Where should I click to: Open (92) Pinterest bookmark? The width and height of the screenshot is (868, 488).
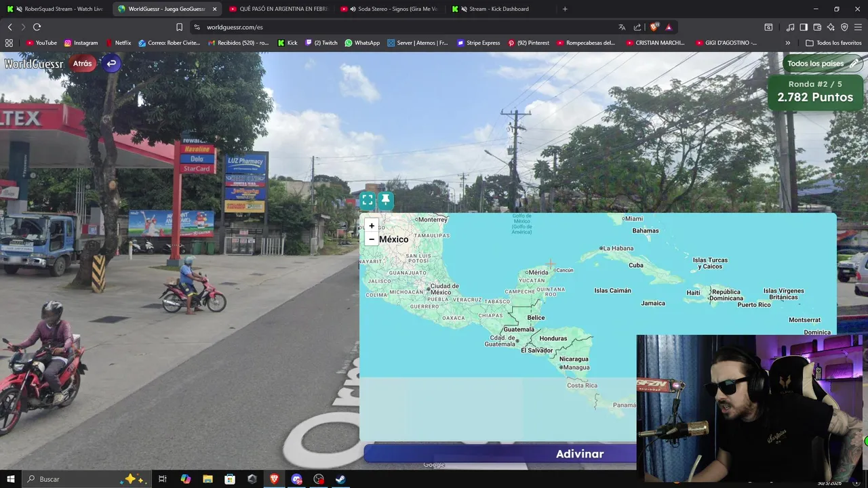click(528, 43)
